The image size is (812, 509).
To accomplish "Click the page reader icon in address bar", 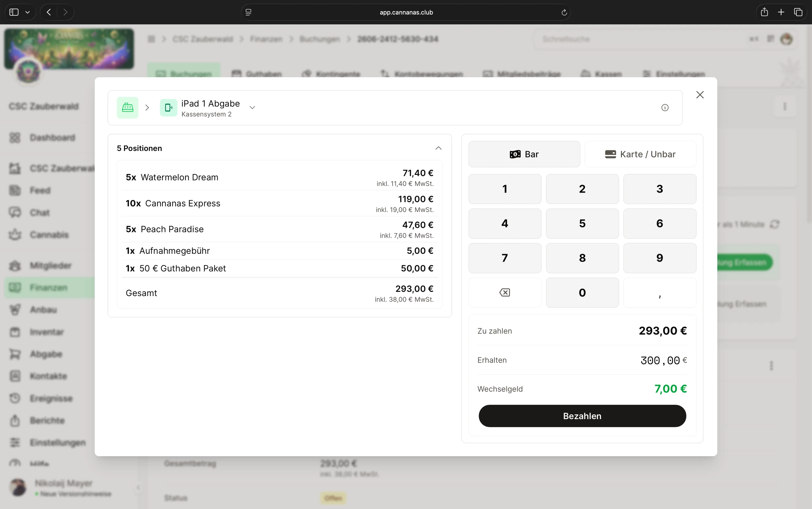I will 248,12.
